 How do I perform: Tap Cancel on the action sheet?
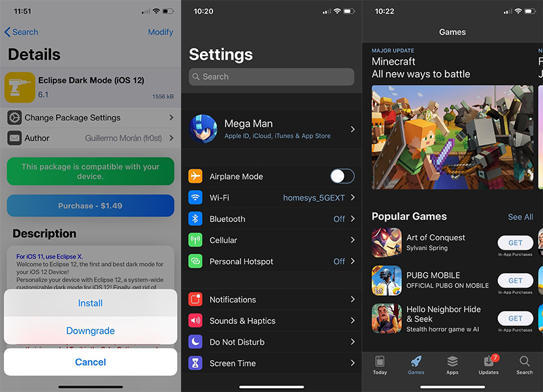coord(90,362)
